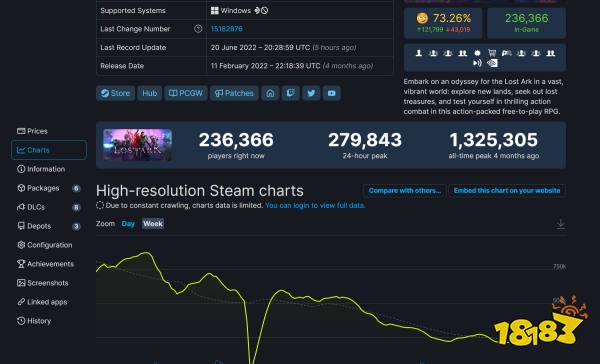The image size is (600, 364).
Task: Open the Steam Store link button
Action: (x=116, y=93)
